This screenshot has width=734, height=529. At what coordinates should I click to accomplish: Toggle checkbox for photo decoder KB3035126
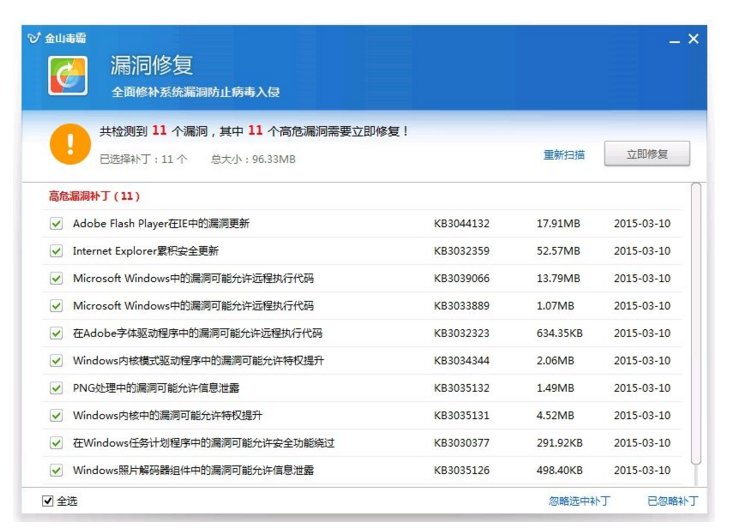[x=56, y=470]
